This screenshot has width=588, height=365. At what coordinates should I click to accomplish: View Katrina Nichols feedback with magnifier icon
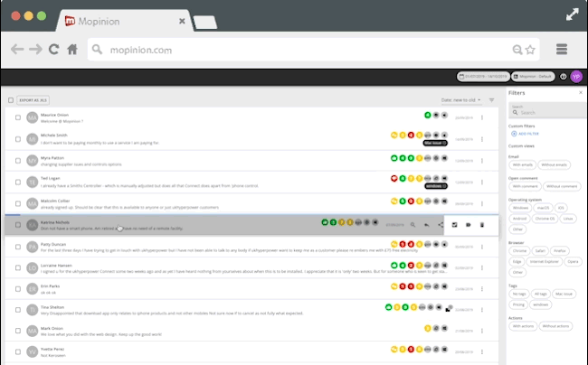click(x=413, y=225)
